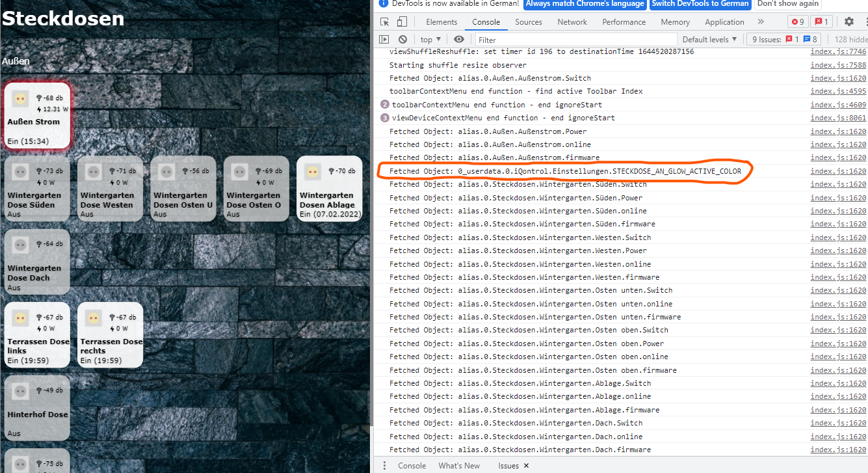This screenshot has height=473, width=868.
Task: Click the Terrassen Dose rechts socket icon
Action: (x=93, y=319)
